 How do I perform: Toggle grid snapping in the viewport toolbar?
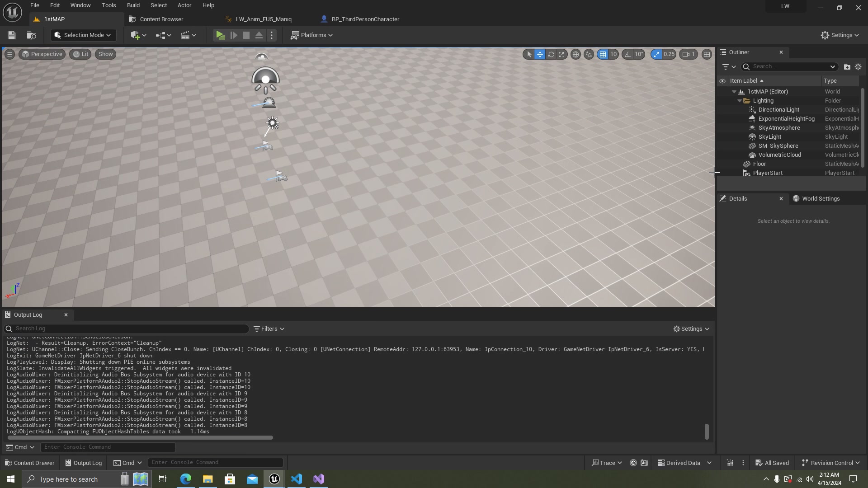tap(603, 54)
